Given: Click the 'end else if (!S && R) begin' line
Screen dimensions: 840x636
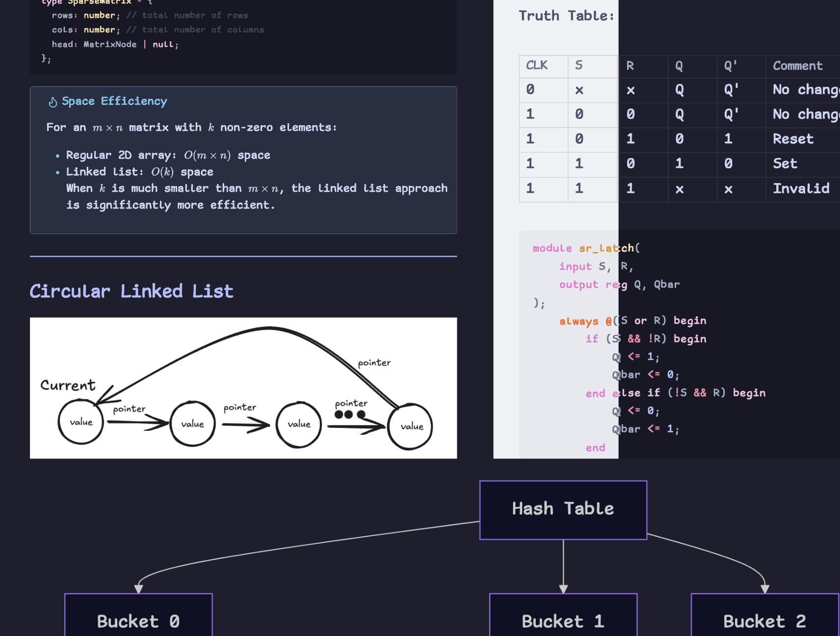Looking at the screenshot, I should tap(676, 393).
